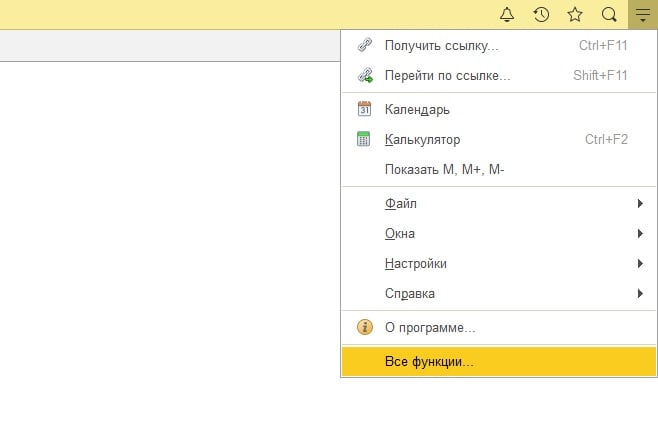Screen dimensions: 658x443
Task: Click the calendar icon in the menu
Action: (364, 109)
